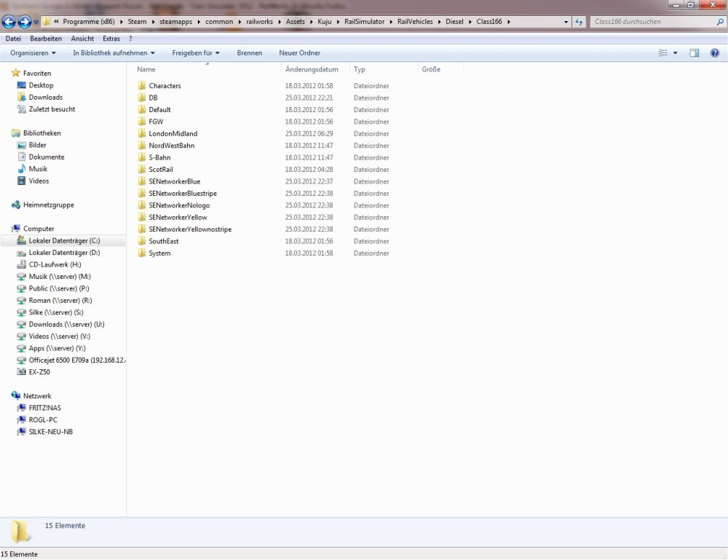Click the Forward navigation arrow
The image size is (728, 560).
(24, 21)
